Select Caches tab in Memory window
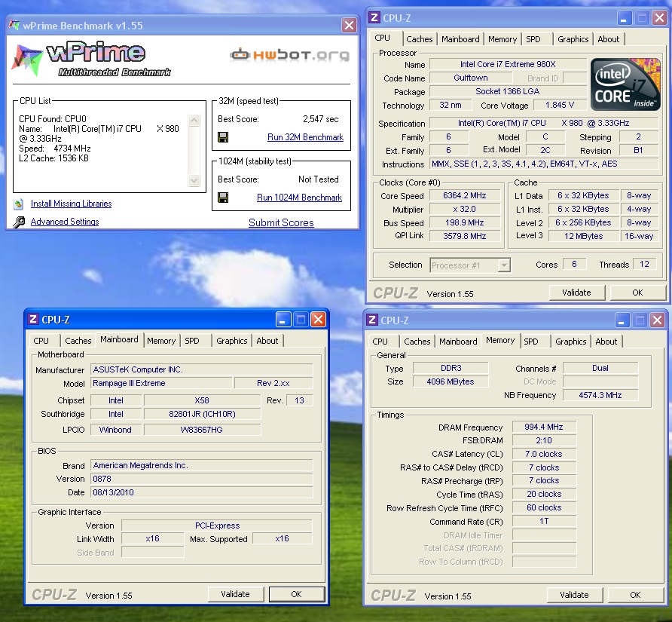The height and width of the screenshot is (622, 672). point(417,342)
